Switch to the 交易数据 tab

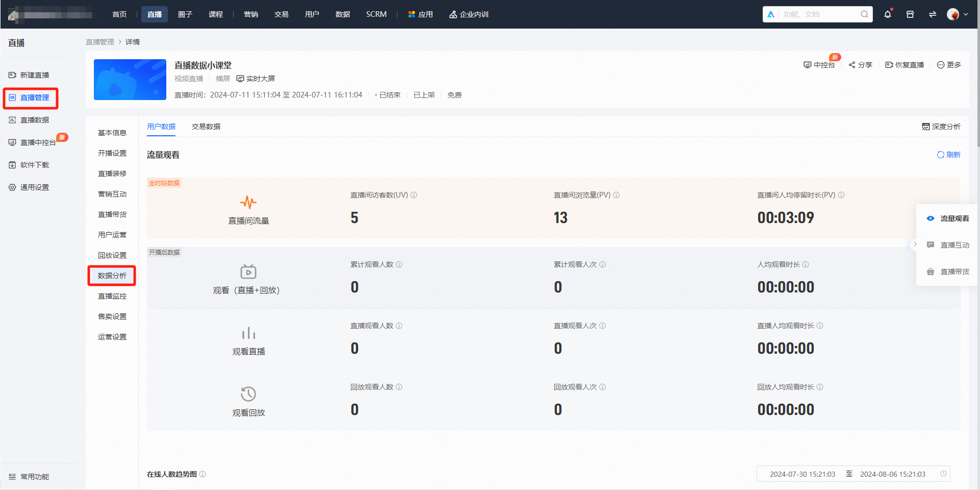(x=206, y=127)
